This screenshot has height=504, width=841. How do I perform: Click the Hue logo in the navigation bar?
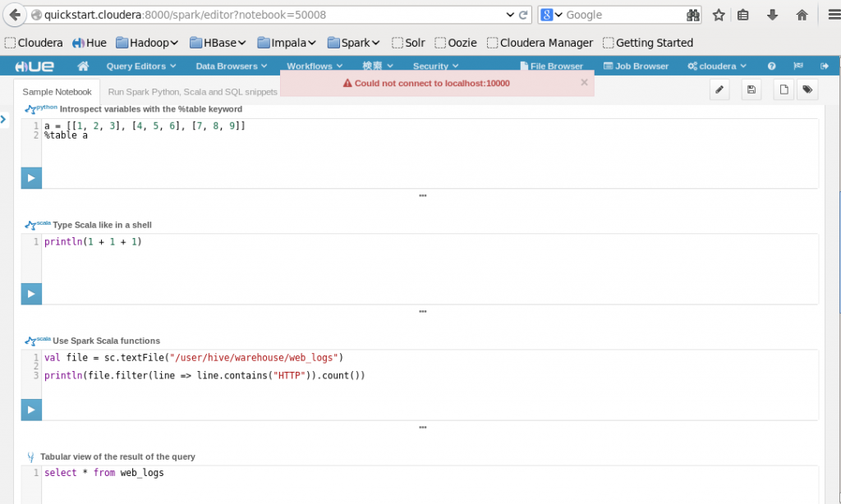coord(34,66)
